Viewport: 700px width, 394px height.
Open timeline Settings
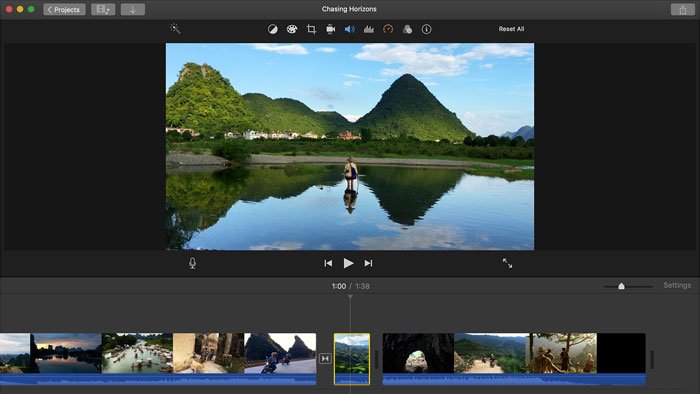tap(677, 285)
